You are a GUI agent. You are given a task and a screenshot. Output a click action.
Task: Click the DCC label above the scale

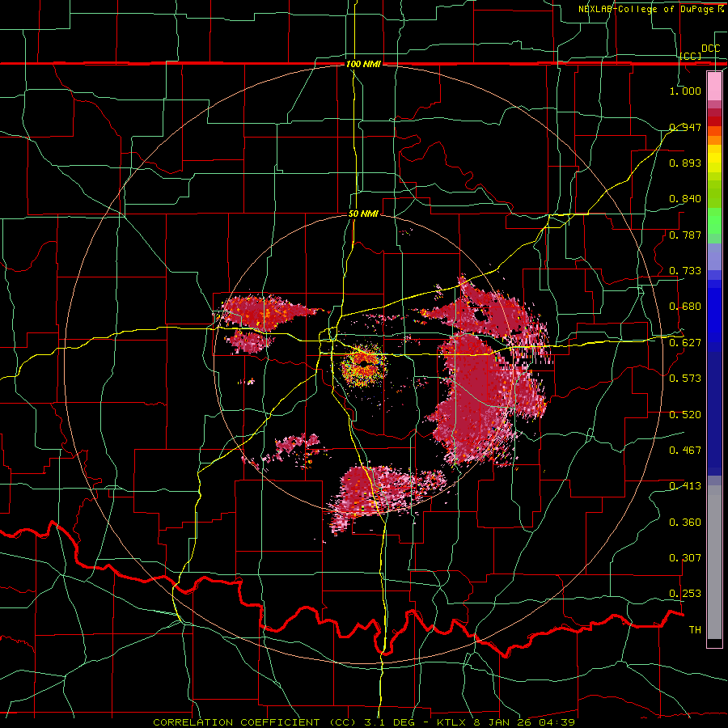[710, 49]
